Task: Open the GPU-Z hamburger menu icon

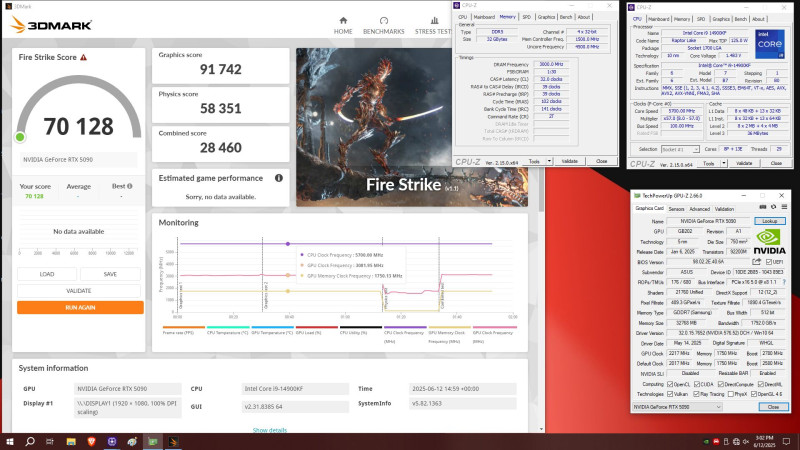Action: [784, 207]
